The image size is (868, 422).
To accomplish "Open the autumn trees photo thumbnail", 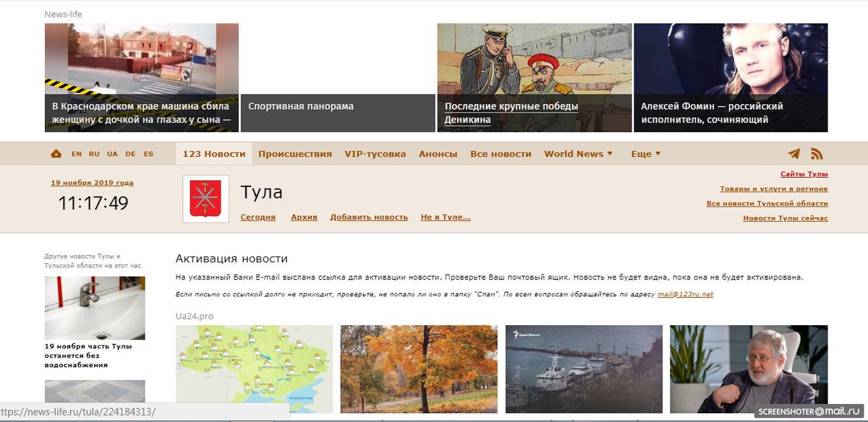I will [419, 369].
